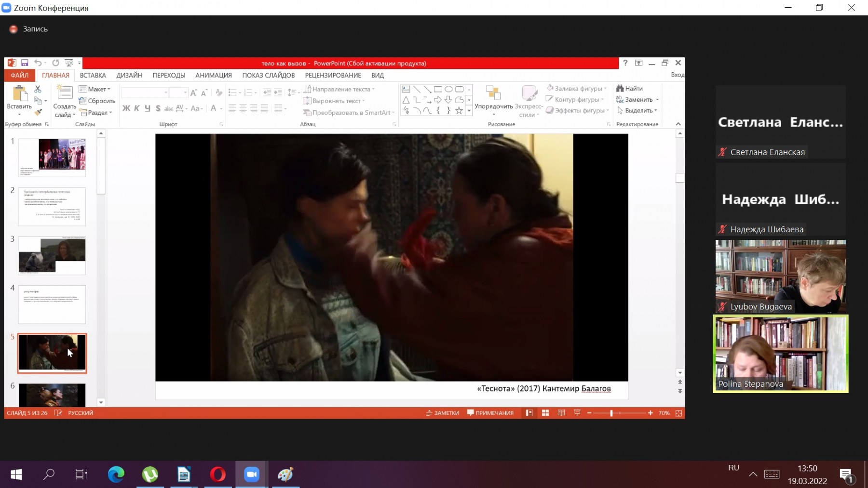Switch to reading view icon
Viewport: 868px width, 488px height.
click(561, 413)
